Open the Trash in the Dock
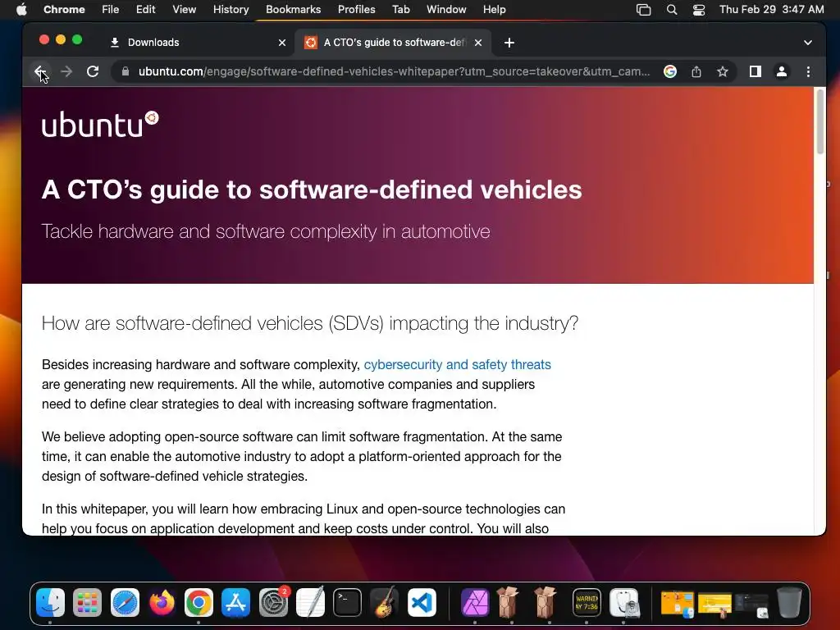The width and height of the screenshot is (840, 630). [x=789, y=603]
